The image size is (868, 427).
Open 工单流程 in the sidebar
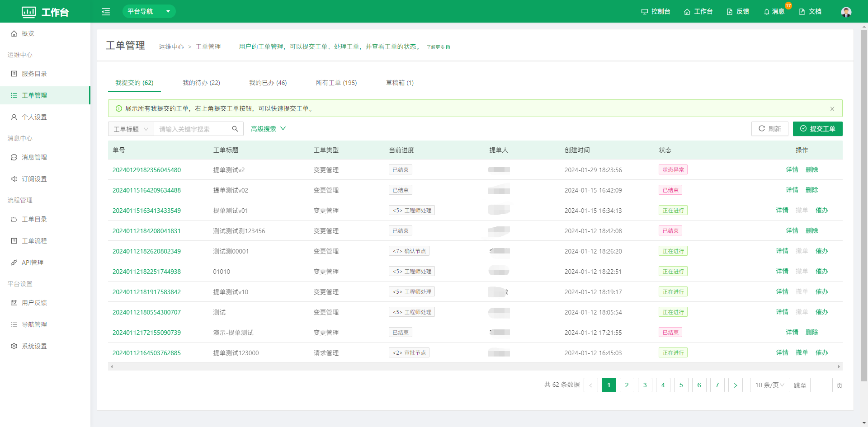coord(45,241)
